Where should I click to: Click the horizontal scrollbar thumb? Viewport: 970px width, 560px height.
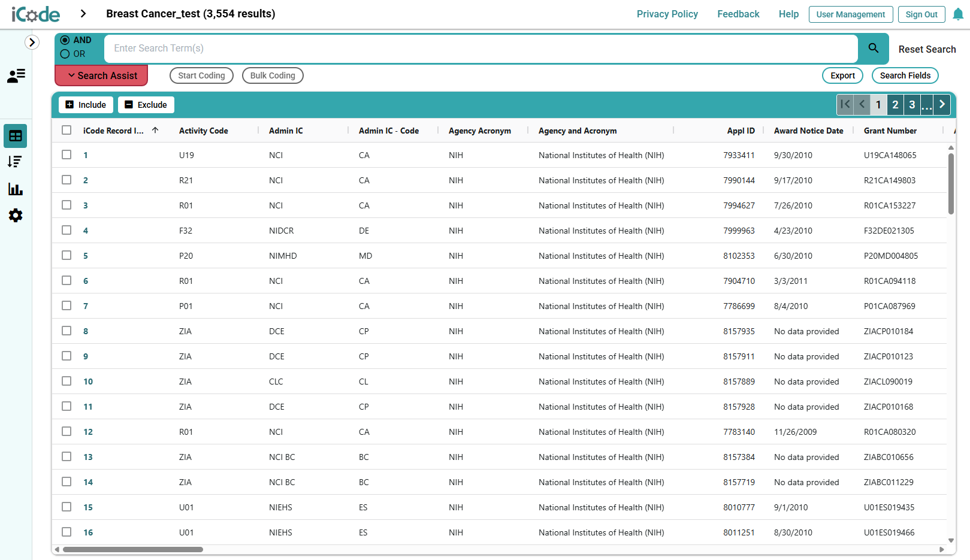(133, 549)
